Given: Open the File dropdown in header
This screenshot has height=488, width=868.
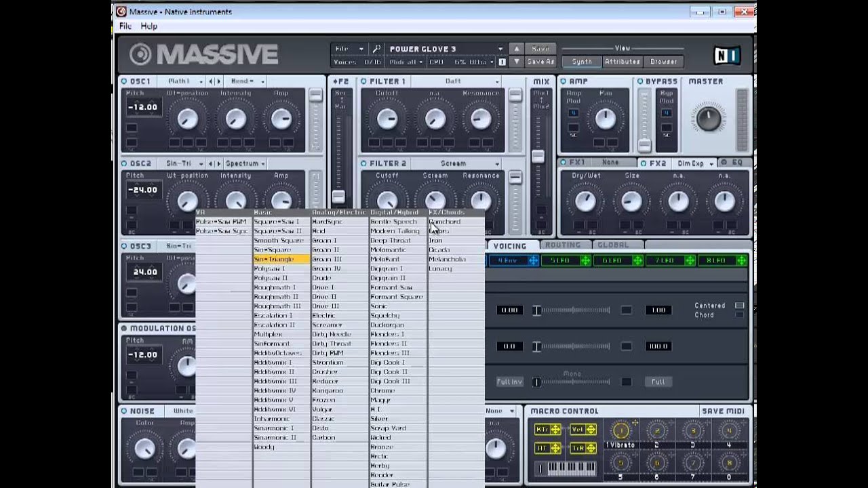Looking at the screenshot, I should pyautogui.click(x=349, y=49).
